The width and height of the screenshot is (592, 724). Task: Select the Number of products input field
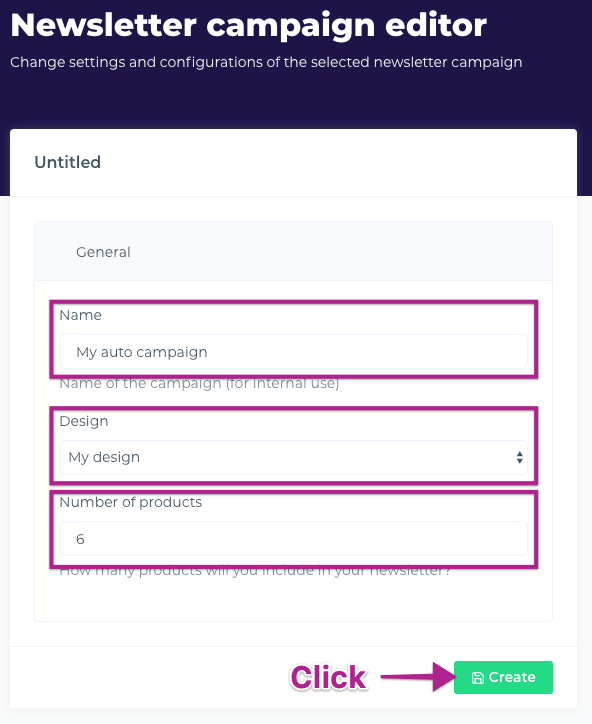[293, 539]
